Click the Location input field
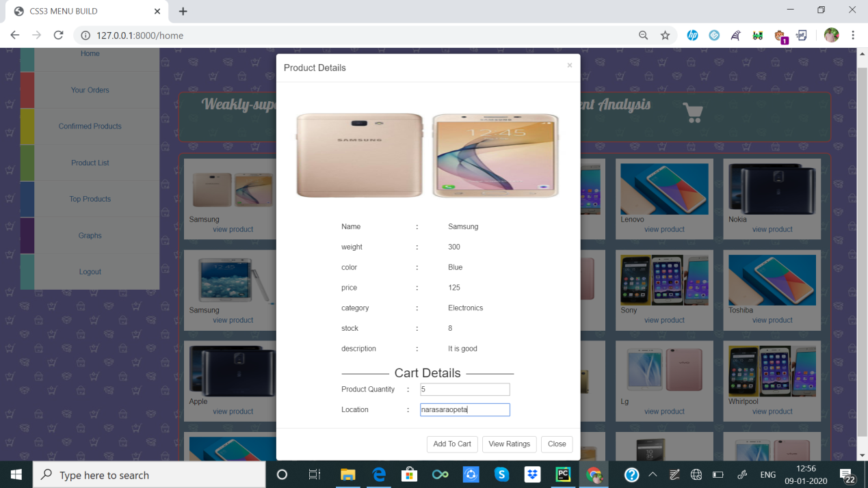The width and height of the screenshot is (868, 488). click(465, 410)
